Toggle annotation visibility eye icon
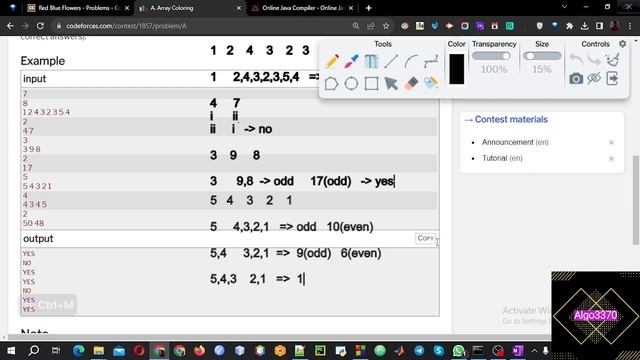This screenshot has width=640, height=360. click(594, 78)
